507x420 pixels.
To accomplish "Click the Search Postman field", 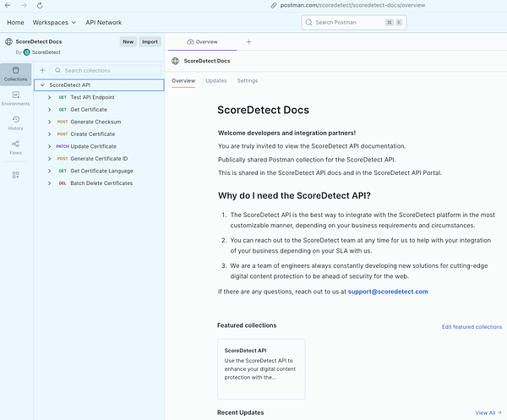I will click(354, 22).
